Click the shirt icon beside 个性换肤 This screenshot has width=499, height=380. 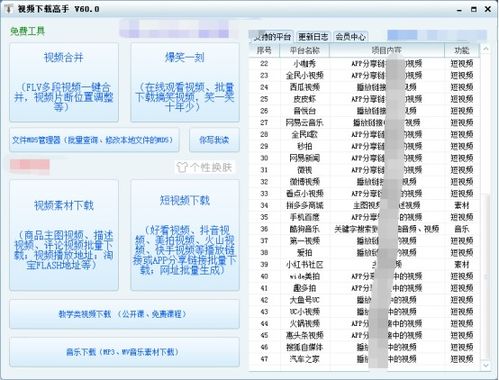point(182,167)
